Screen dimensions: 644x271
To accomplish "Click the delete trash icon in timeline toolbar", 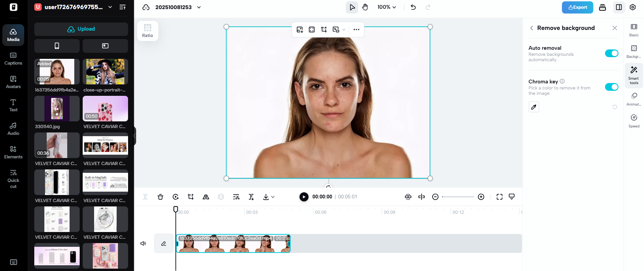I will 160,197.
